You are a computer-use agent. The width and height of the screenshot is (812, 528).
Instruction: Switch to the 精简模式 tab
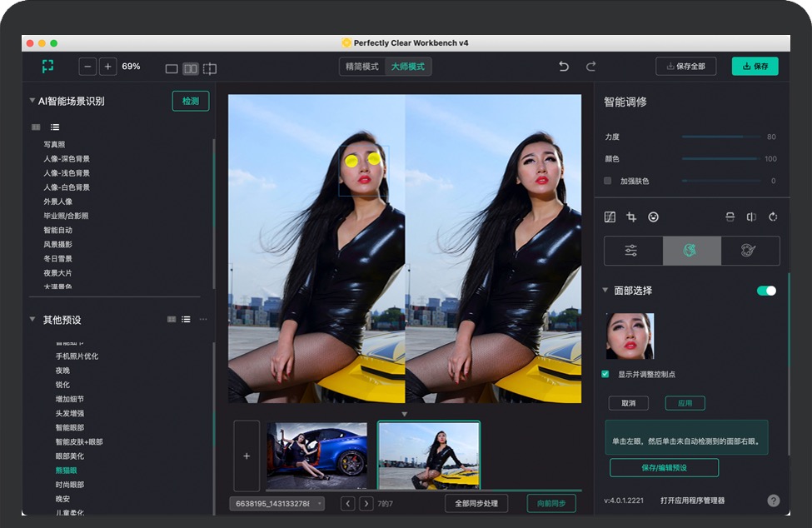pos(361,67)
